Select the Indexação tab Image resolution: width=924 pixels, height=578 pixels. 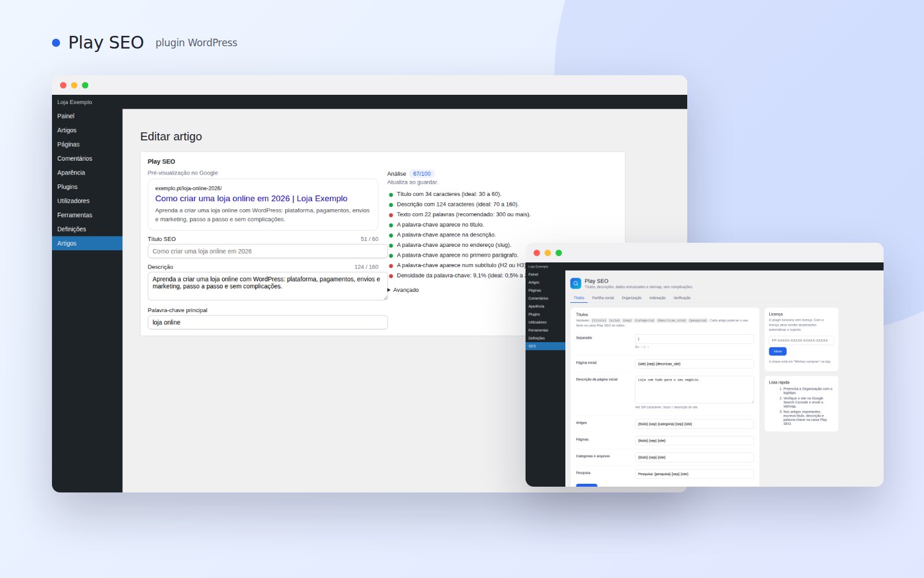657,298
